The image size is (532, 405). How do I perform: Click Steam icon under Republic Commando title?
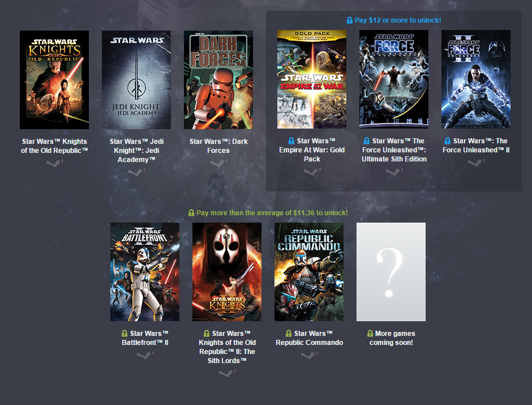tap(308, 356)
